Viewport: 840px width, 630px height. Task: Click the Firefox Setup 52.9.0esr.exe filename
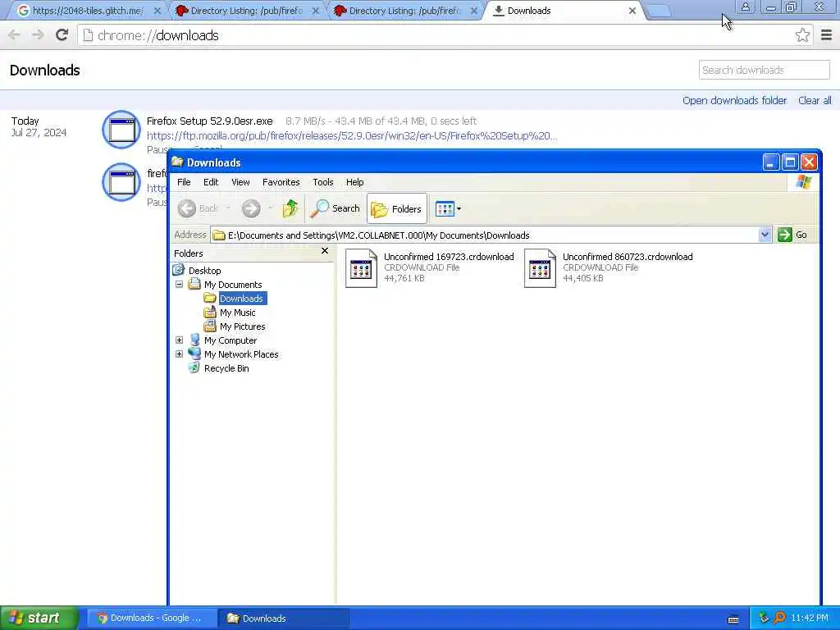point(209,121)
